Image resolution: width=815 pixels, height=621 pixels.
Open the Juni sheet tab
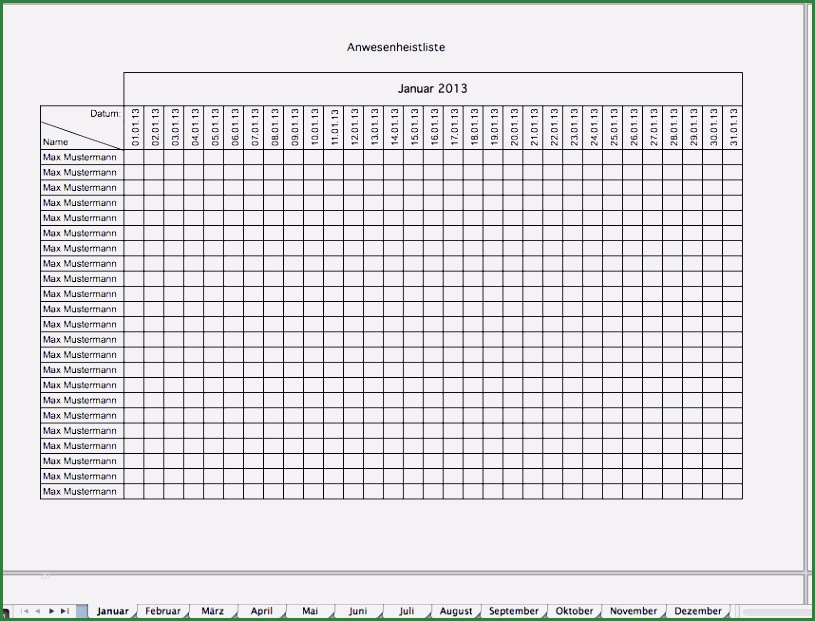[x=357, y=610]
